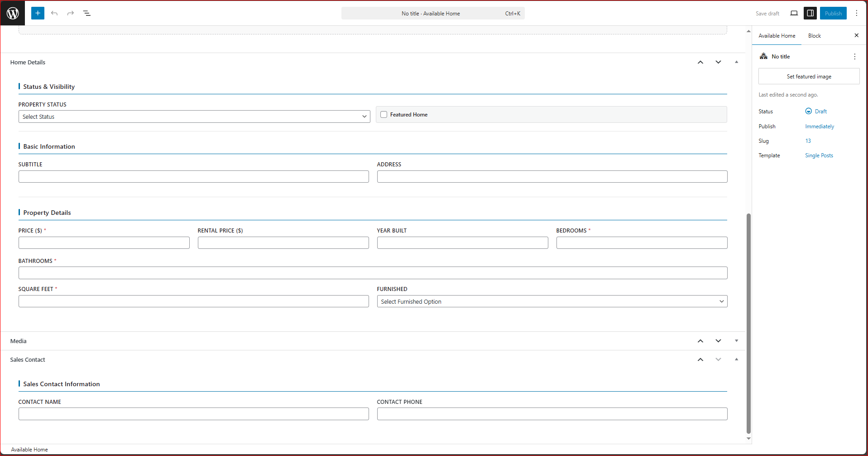Move Media panel down
868x456 pixels.
coord(718,341)
